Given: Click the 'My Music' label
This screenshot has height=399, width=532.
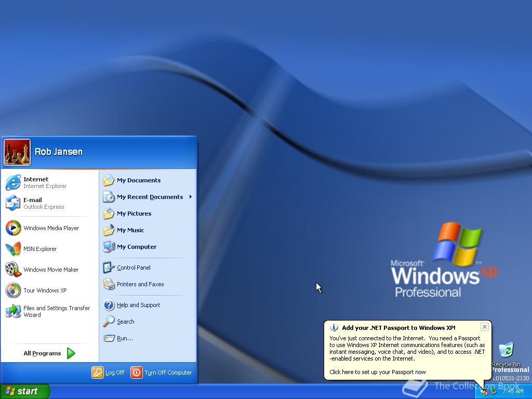Looking at the screenshot, I should point(130,230).
